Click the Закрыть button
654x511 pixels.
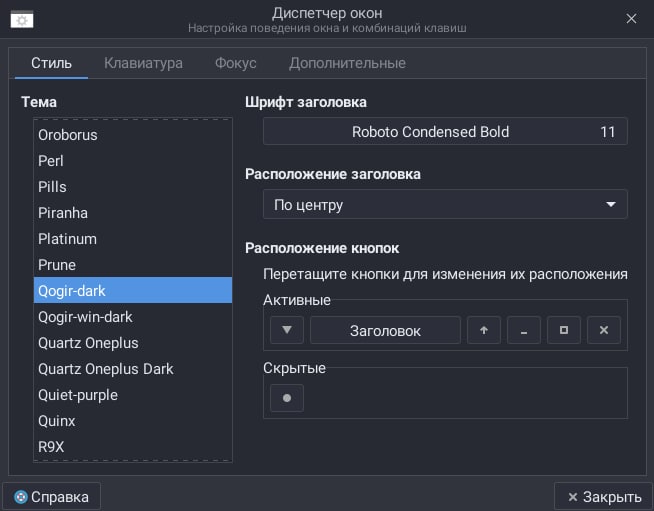click(604, 496)
